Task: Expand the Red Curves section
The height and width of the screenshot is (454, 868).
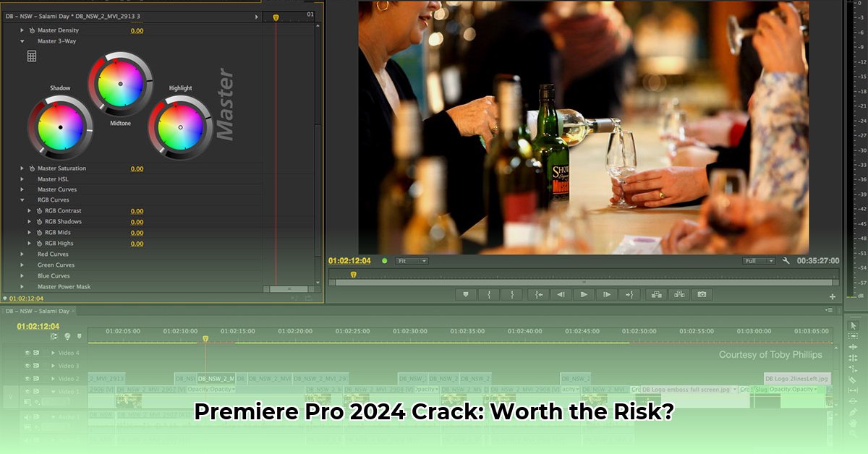Action: (x=22, y=254)
